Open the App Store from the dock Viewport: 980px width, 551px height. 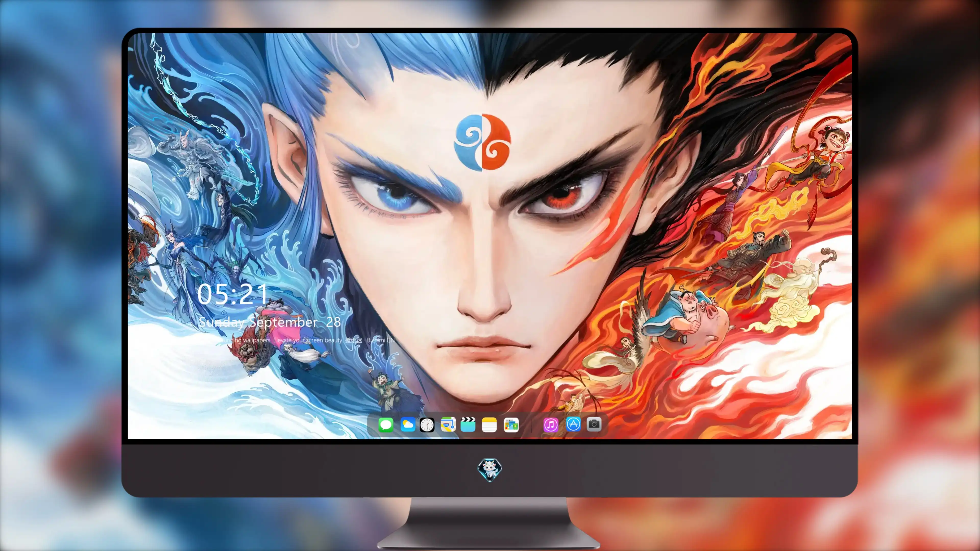coord(573,424)
